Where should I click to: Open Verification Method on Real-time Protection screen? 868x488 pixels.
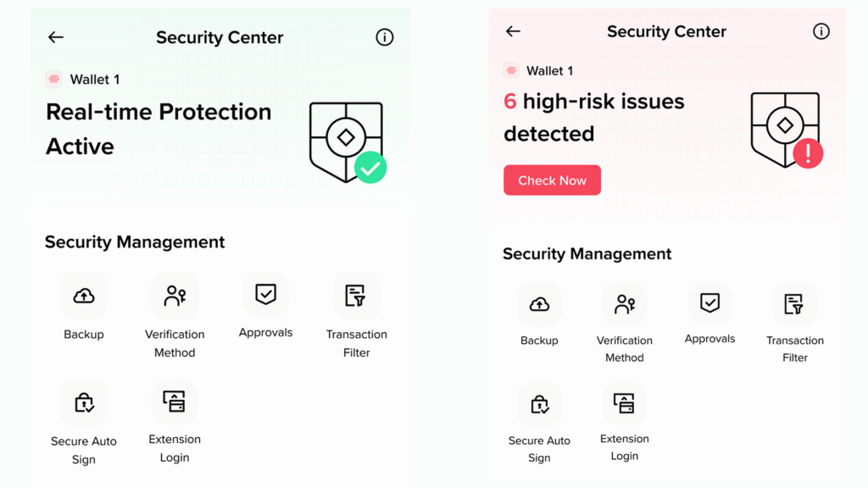coord(175,297)
